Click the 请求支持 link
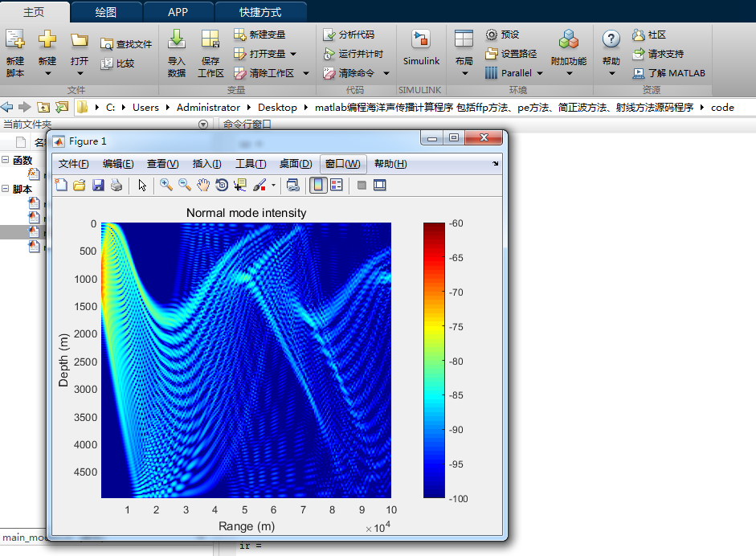 click(658, 54)
